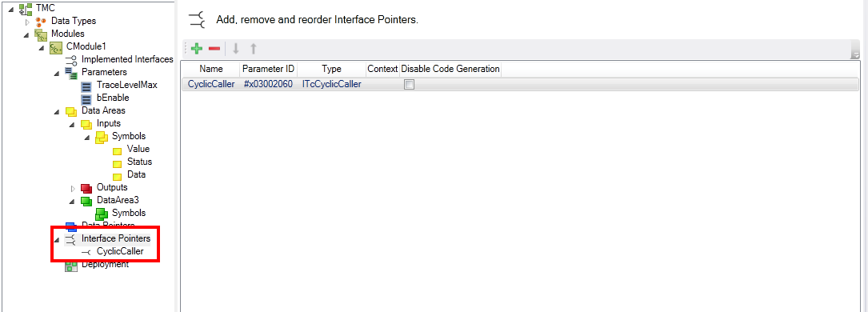Select the Value symbol tree item
This screenshot has height=312, width=868.
click(138, 149)
